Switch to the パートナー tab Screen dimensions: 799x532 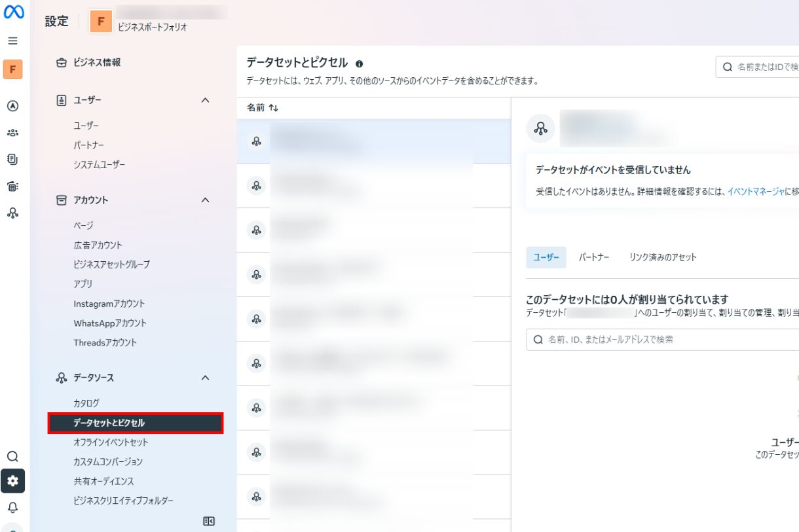593,257
